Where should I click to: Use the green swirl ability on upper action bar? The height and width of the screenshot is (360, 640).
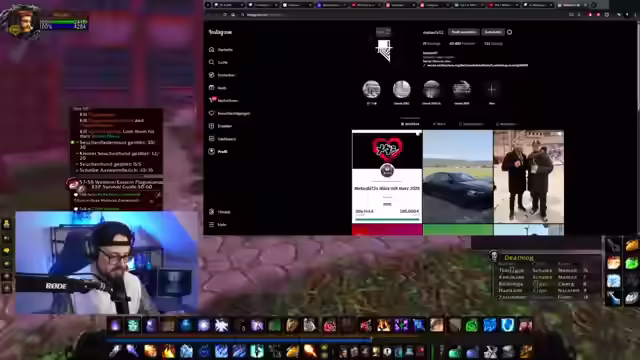[471, 325]
